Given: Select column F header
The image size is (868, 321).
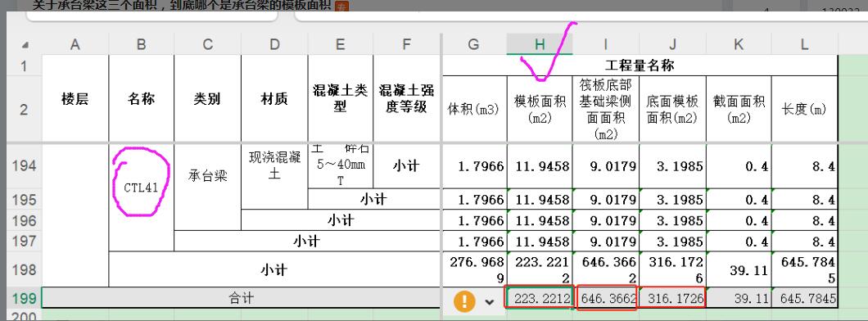Looking at the screenshot, I should click(407, 44).
